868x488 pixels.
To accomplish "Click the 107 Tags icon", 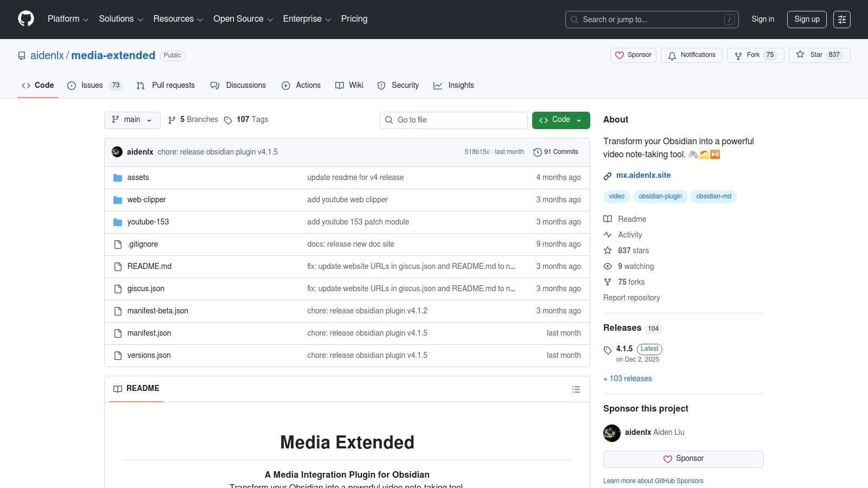I will pyautogui.click(x=228, y=120).
